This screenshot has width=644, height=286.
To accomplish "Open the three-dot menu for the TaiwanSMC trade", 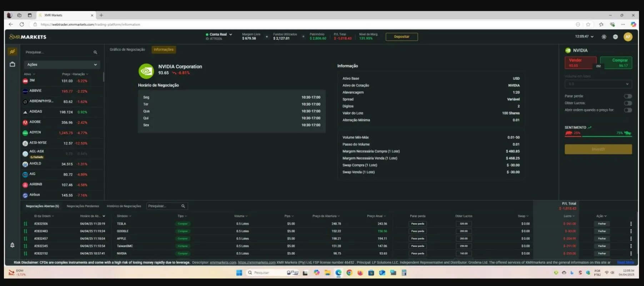I will 631,246.
